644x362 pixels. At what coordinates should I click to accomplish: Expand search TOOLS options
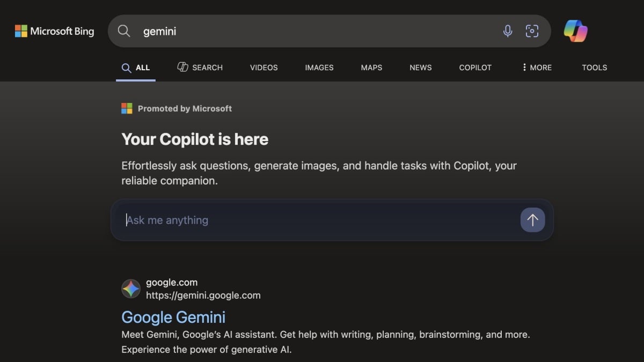click(x=594, y=68)
